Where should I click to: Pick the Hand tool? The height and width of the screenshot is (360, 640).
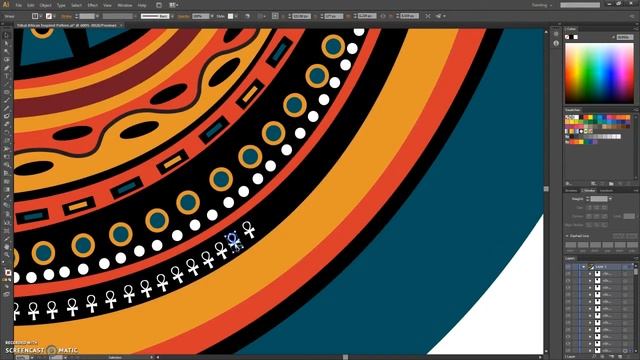click(x=6, y=247)
